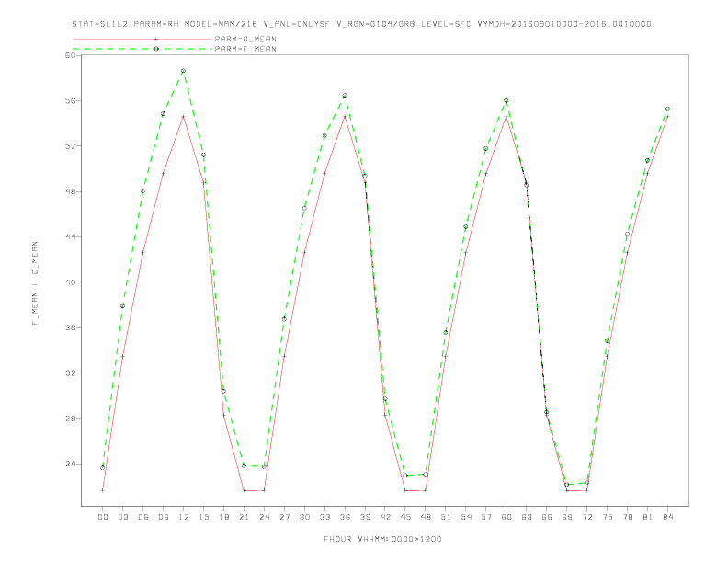Image resolution: width=728 pixels, height=563 pixels.
Task: Click x-axis tick label 18
Action: (223, 517)
